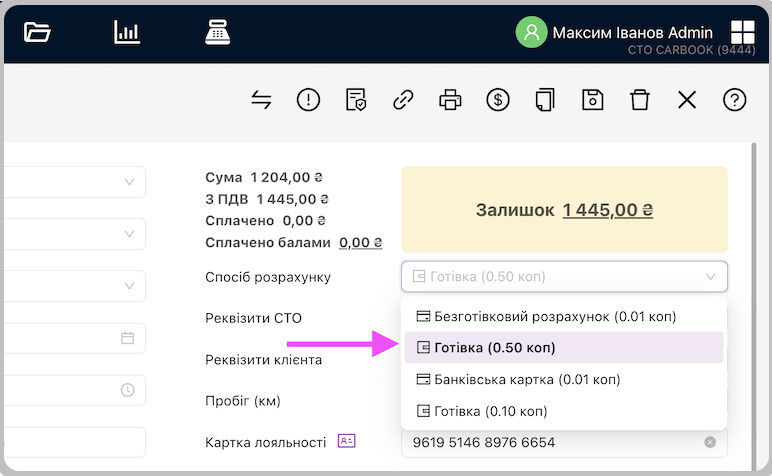This screenshot has width=772, height=476.
Task: Click the Сплачено балами 0,00 ₴ link
Action: pyautogui.click(x=361, y=242)
